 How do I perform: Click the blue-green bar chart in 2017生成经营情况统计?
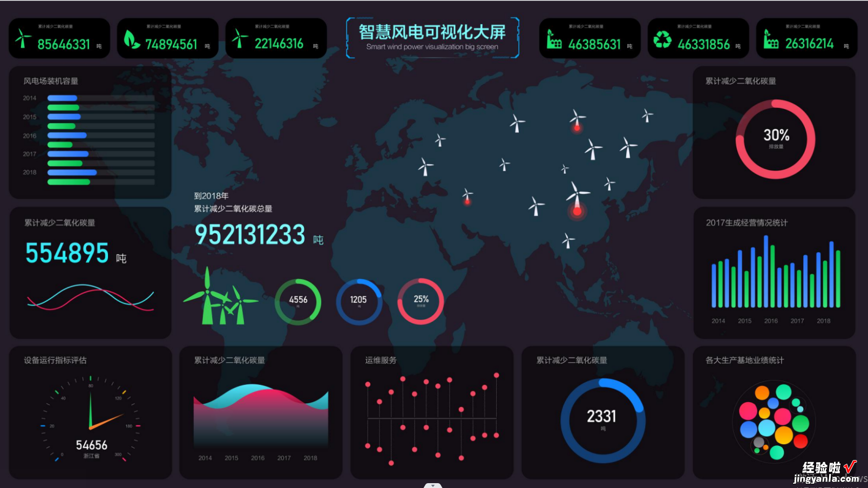pyautogui.click(x=776, y=272)
